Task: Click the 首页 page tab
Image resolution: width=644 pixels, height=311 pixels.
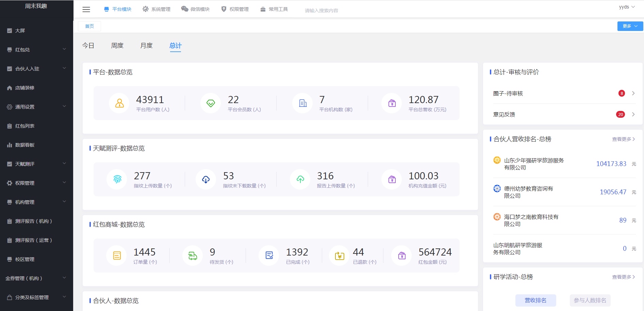Action: coord(89,26)
